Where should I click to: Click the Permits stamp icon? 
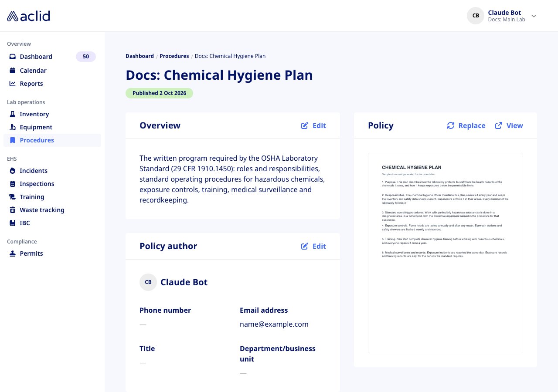click(13, 253)
